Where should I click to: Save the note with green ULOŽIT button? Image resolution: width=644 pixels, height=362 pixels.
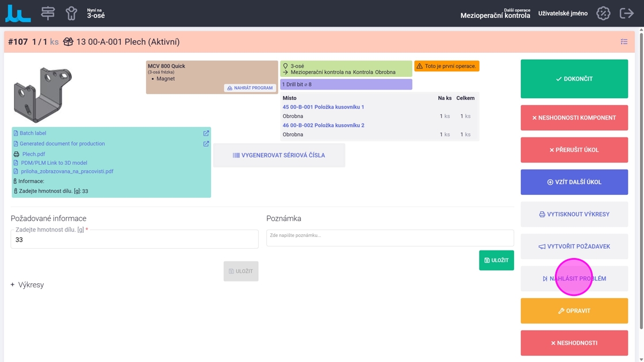pos(496,260)
